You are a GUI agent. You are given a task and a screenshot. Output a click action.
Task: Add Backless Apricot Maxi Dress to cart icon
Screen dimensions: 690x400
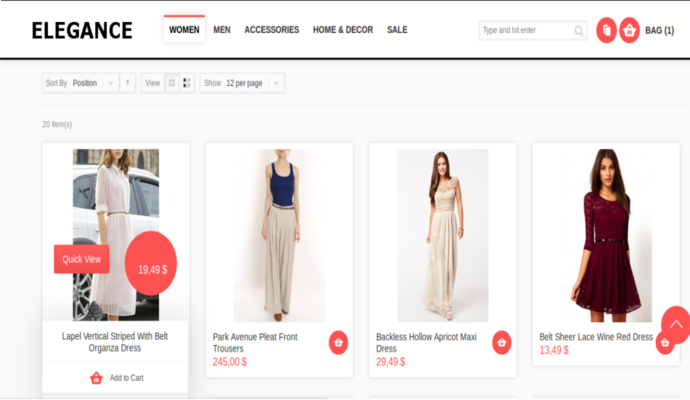point(502,342)
